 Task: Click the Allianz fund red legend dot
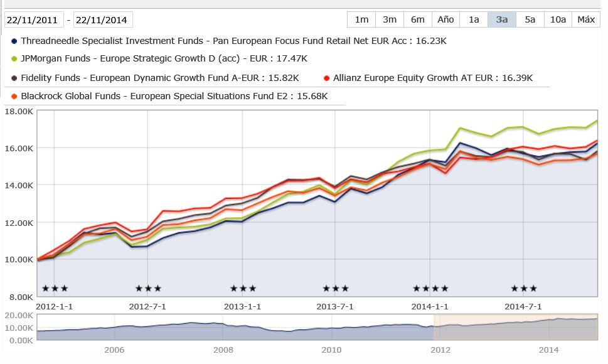tap(326, 78)
